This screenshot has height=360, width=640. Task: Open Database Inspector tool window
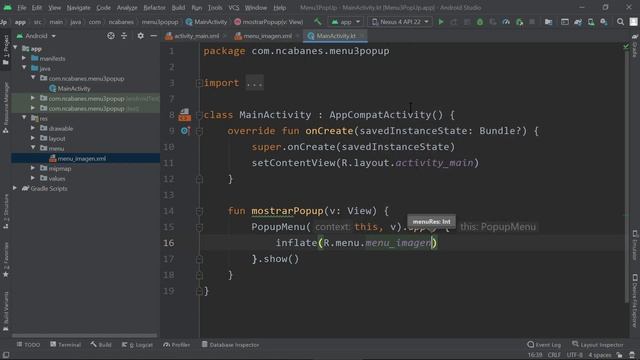pos(230,345)
